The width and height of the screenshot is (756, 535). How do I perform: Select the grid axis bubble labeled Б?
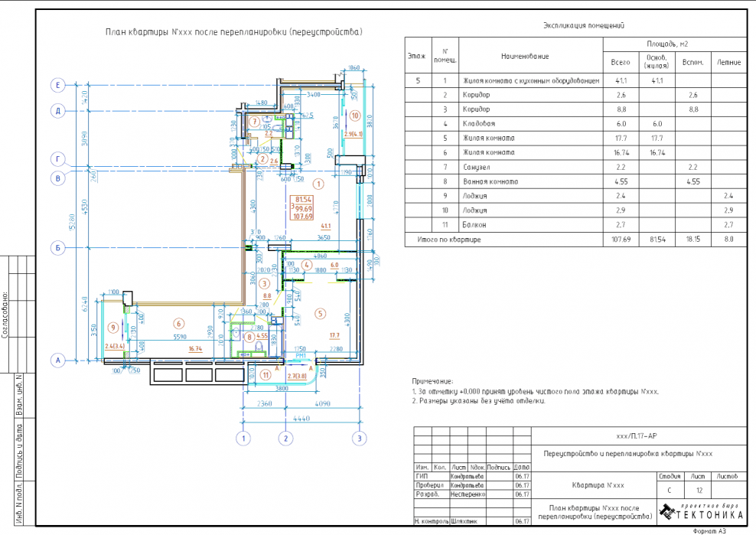tap(57, 248)
